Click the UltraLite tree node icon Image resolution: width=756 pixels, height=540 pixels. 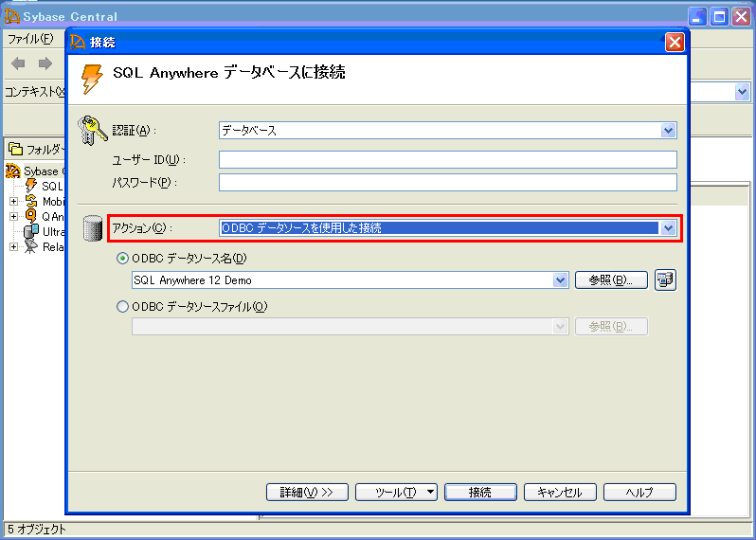30,232
